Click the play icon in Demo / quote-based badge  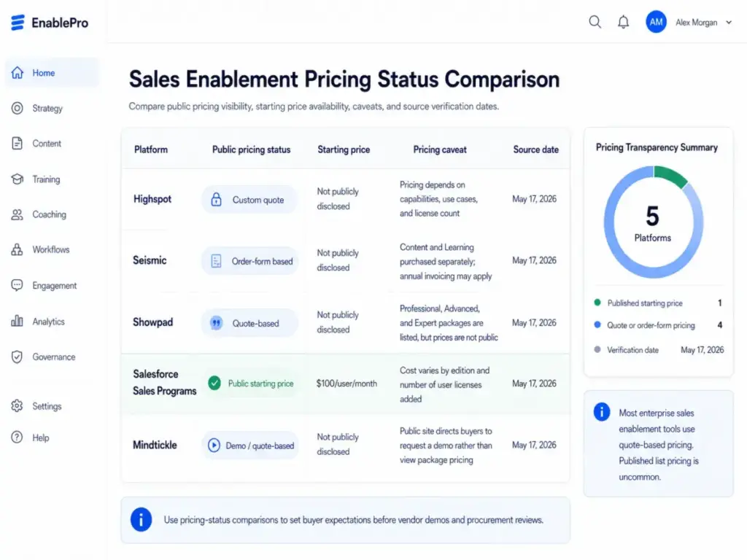coord(214,446)
